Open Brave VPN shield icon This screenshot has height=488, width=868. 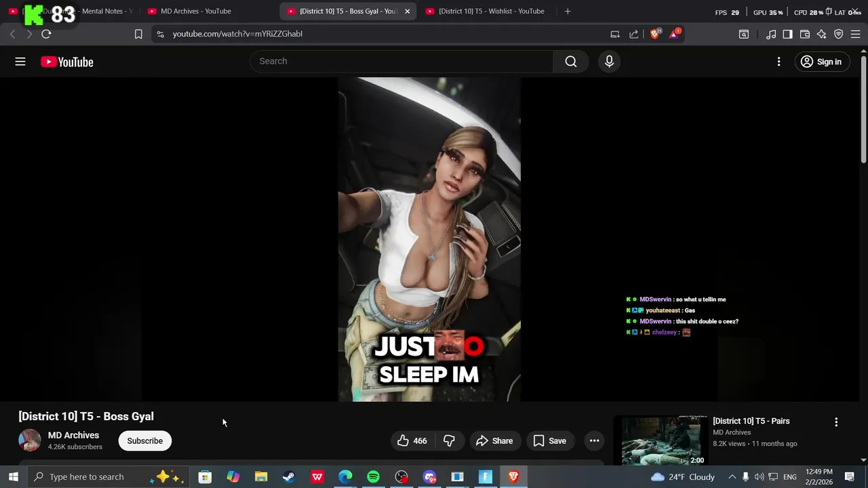pyautogui.click(x=839, y=34)
